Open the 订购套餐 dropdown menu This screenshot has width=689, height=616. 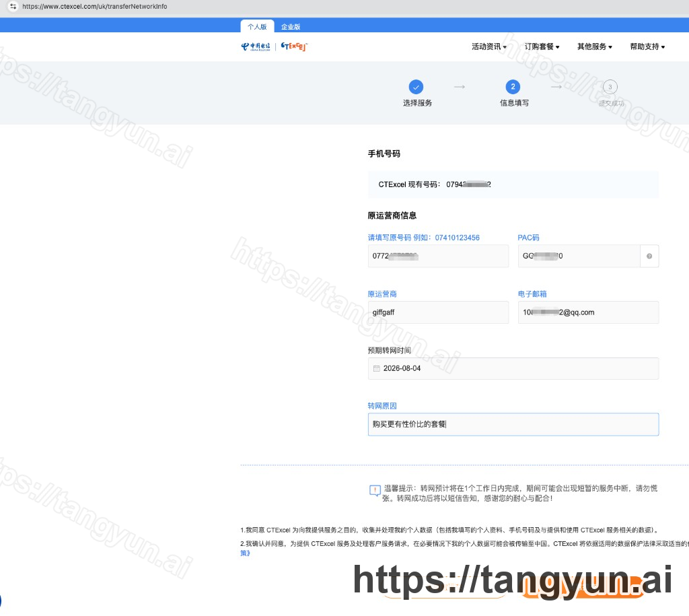pyautogui.click(x=542, y=46)
